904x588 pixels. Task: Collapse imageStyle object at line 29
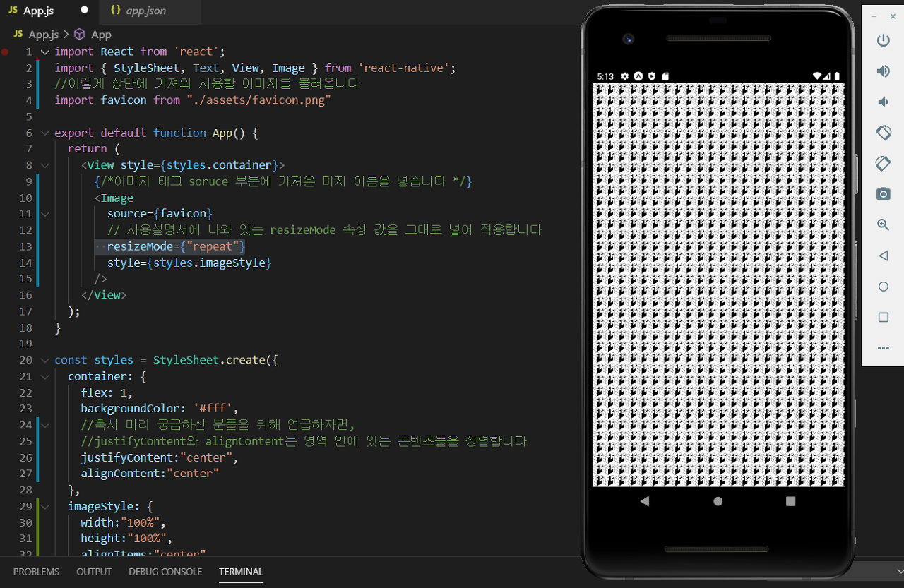(45, 506)
